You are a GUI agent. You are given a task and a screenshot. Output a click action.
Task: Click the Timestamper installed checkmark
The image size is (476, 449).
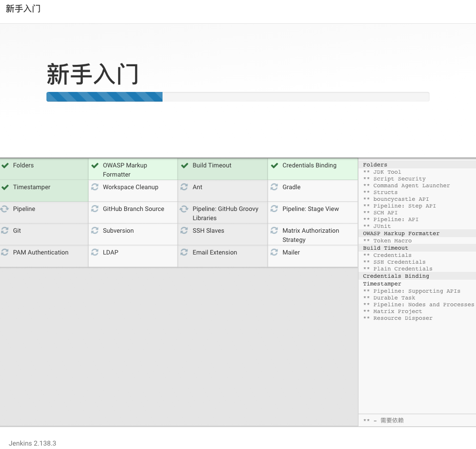click(x=5, y=187)
